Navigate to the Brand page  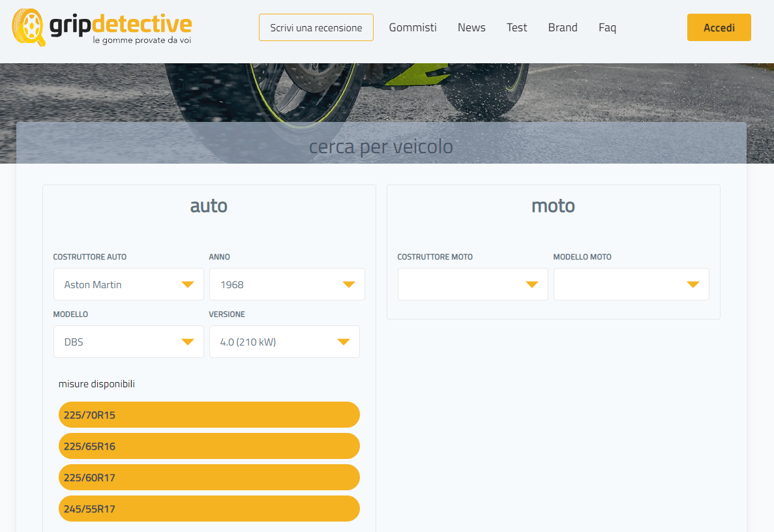pyautogui.click(x=563, y=27)
